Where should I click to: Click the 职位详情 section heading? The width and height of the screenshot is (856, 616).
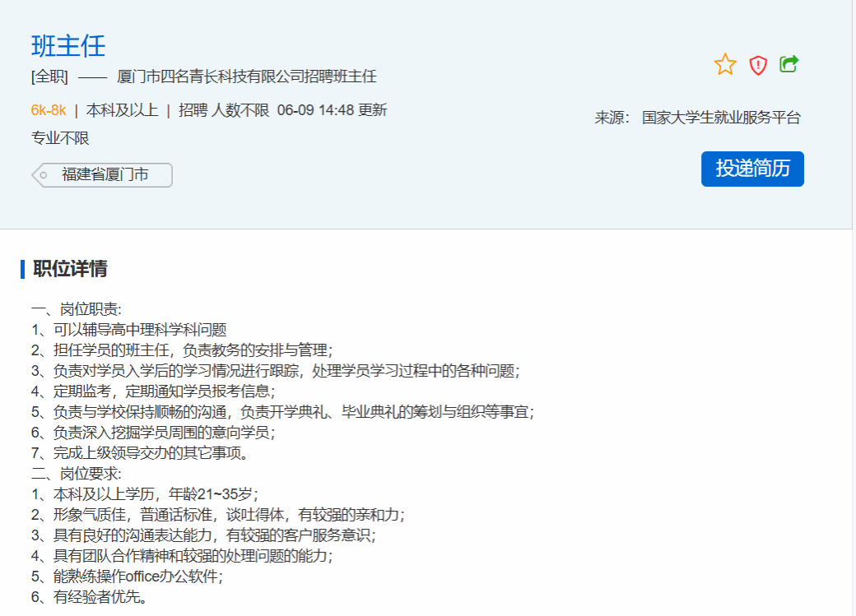point(70,269)
